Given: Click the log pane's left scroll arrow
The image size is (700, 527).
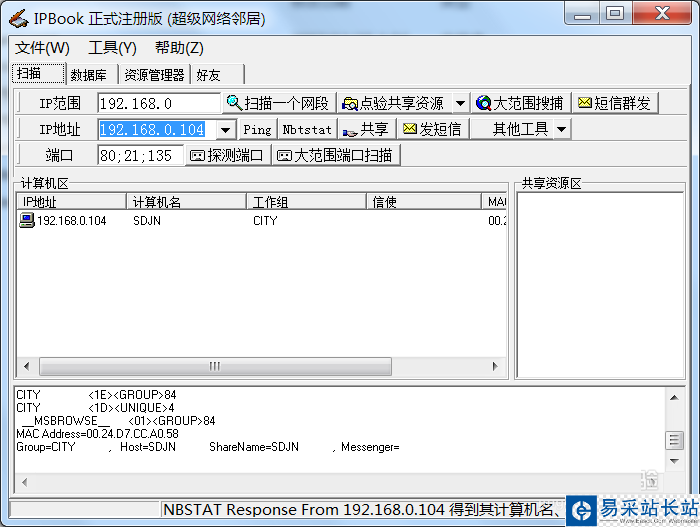Looking at the screenshot, I should [25, 482].
